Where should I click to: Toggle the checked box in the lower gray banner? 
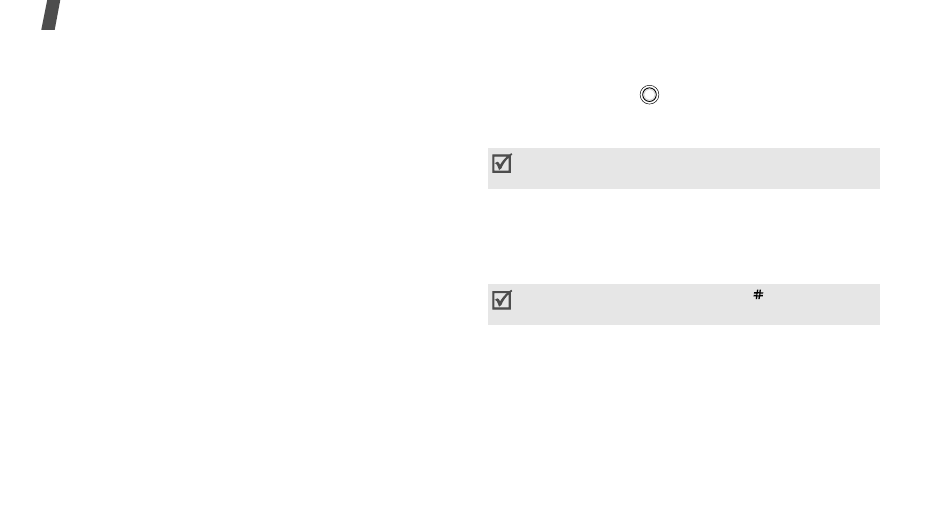[502, 300]
